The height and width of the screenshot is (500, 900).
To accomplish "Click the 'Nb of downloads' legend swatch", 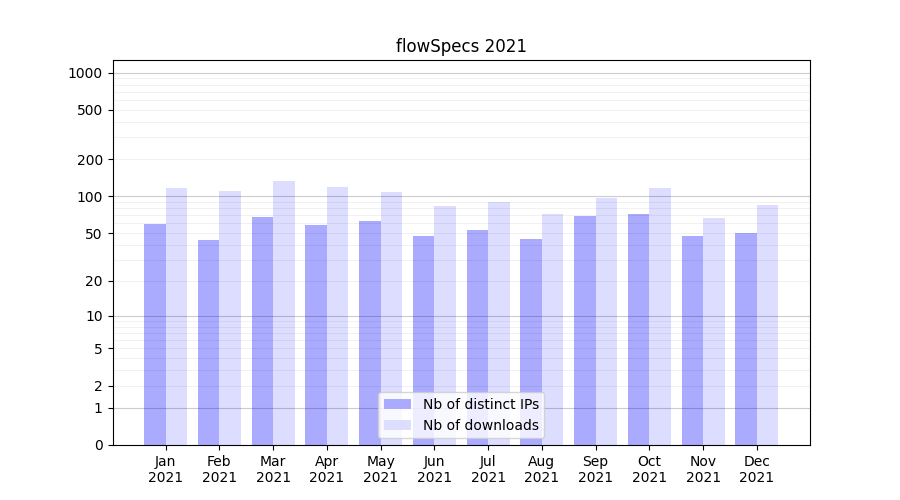I will coord(397,425).
